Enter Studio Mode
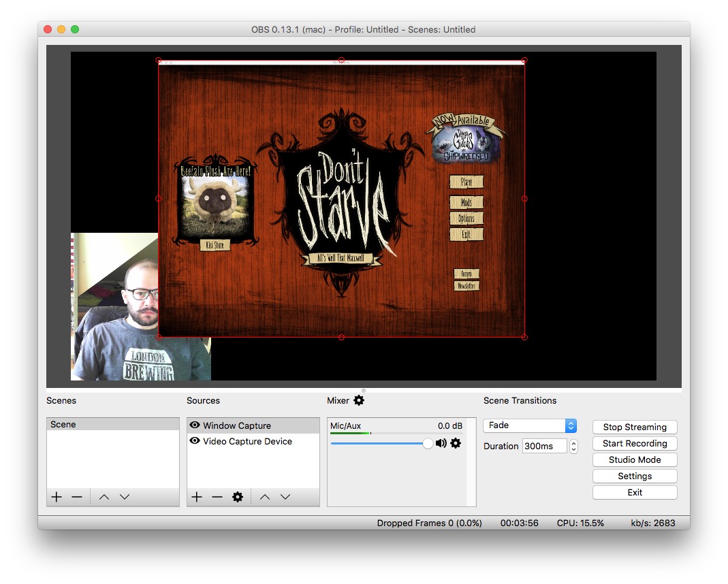This screenshot has height=584, width=728. 635,459
